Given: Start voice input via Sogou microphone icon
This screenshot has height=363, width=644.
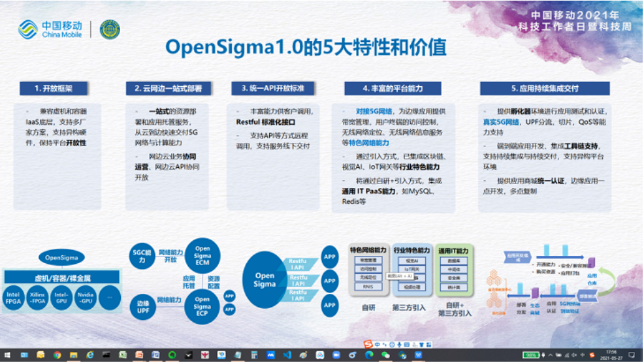Looking at the screenshot, I should 399,345.
